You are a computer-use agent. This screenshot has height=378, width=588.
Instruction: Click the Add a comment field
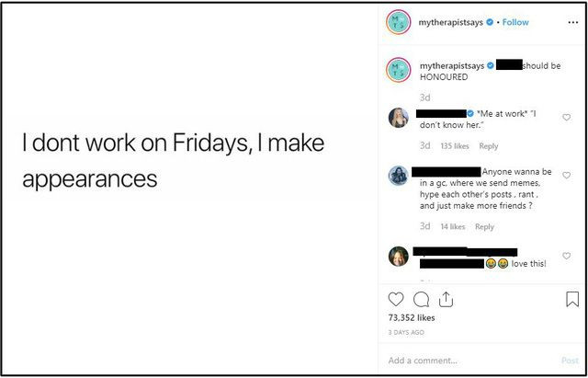point(469,361)
